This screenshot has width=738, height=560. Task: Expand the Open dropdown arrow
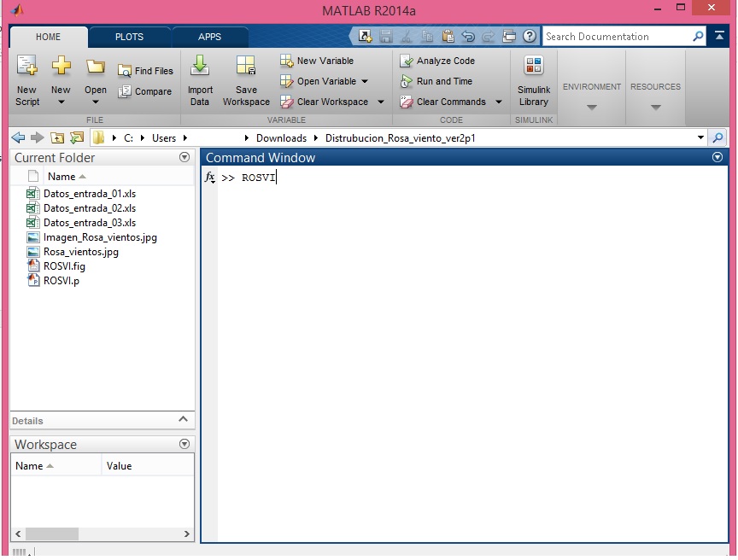pos(96,102)
